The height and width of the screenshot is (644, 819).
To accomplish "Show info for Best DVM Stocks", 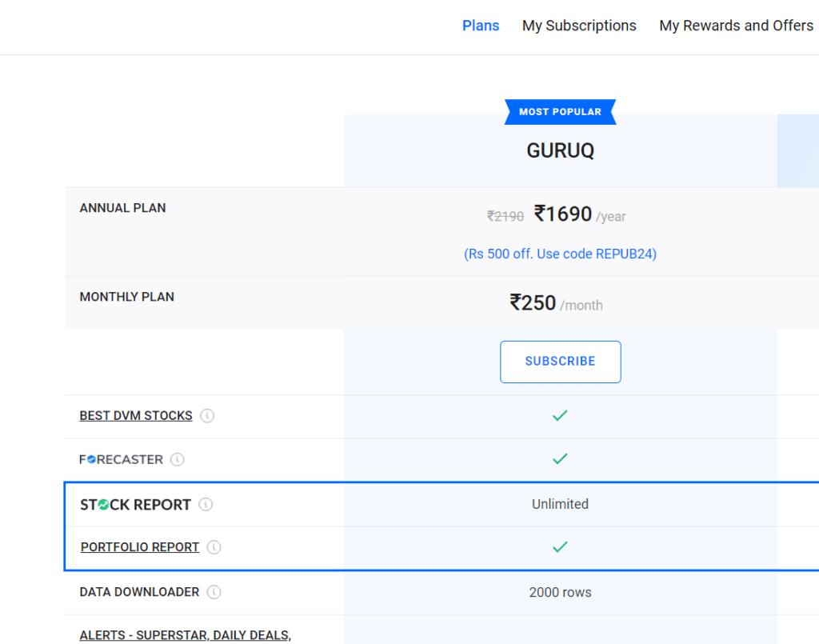I will pyautogui.click(x=207, y=416).
